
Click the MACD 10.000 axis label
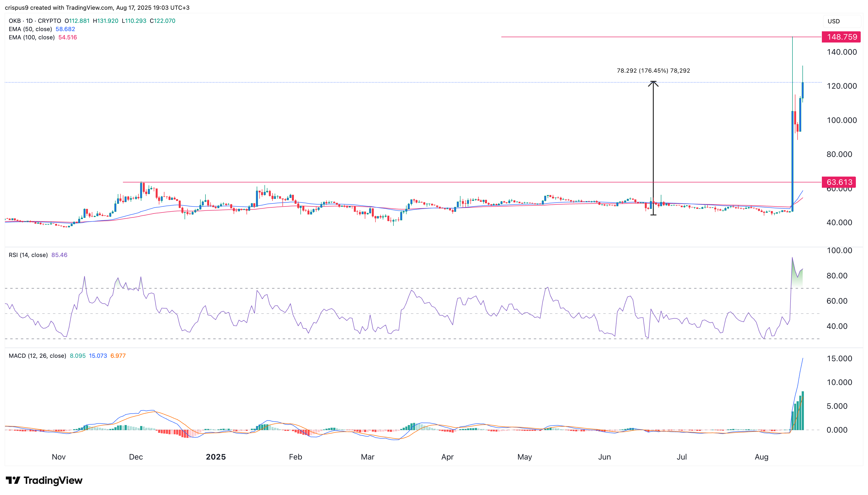[839, 383]
